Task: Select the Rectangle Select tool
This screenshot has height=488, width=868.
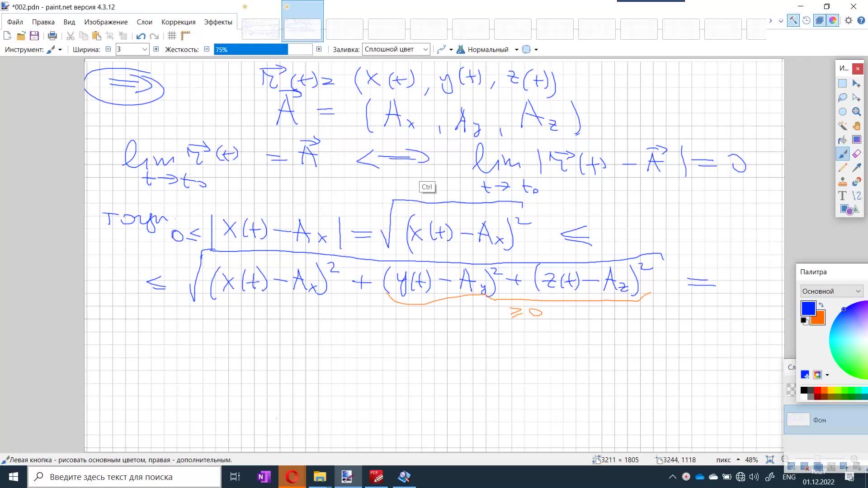Action: [x=842, y=84]
